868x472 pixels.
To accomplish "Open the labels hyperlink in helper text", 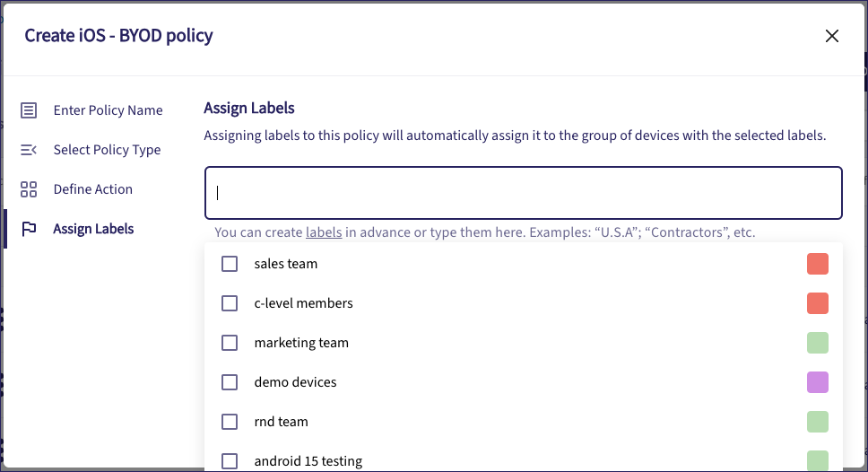I will (324, 232).
